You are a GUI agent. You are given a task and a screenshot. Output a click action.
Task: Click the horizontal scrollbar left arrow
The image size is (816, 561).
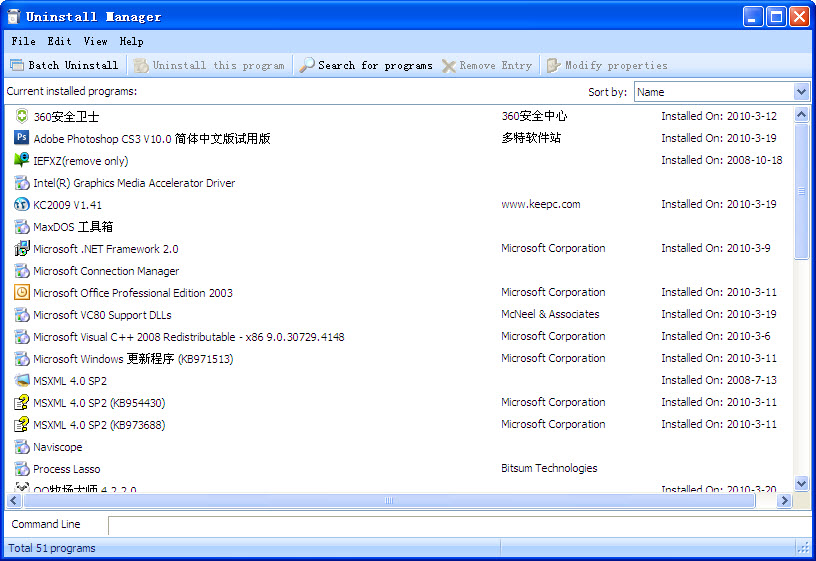click(14, 501)
